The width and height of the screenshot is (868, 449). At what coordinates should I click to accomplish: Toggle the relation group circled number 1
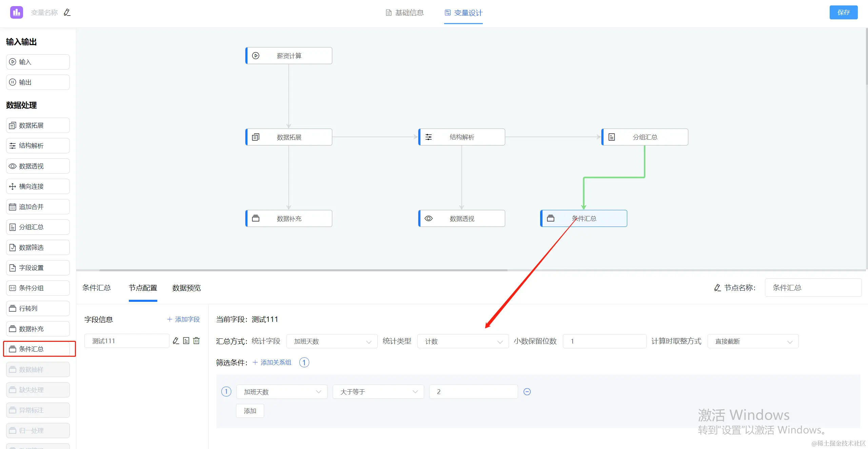point(304,363)
